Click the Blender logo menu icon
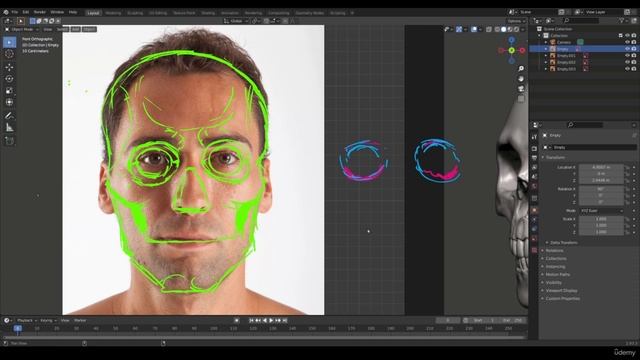The width and height of the screenshot is (640, 360). click(6, 12)
